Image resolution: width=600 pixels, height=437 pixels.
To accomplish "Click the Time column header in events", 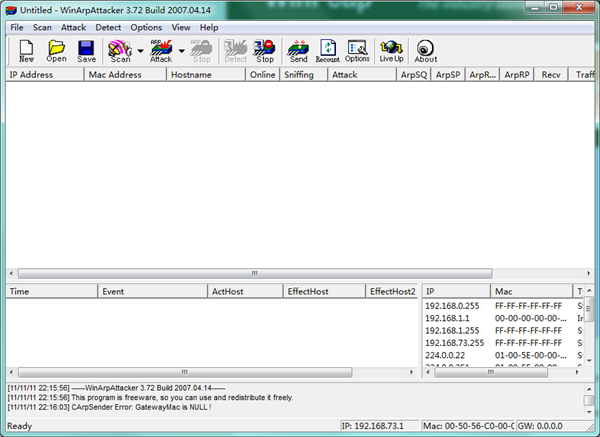I will tap(52, 292).
